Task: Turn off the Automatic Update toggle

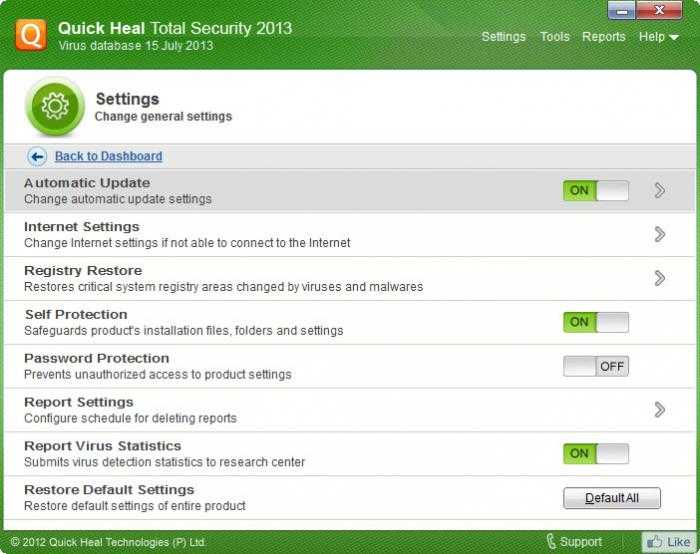Action: point(596,191)
